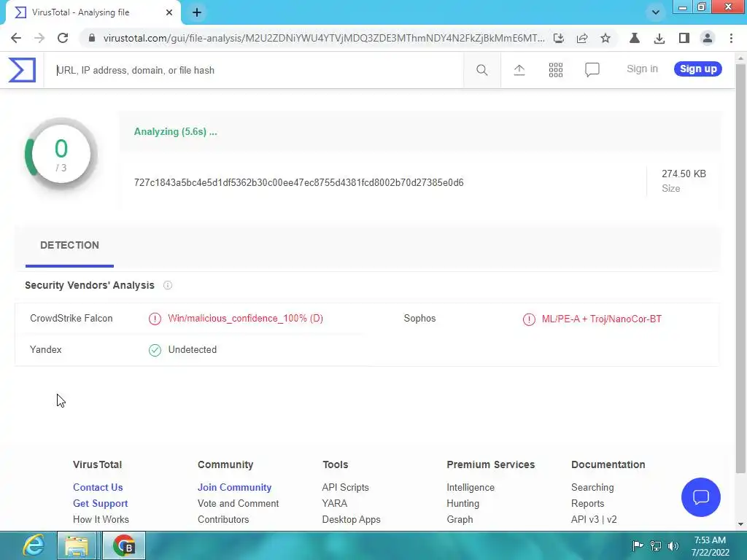
Task: Open the blue chat support bubble
Action: [x=701, y=497]
